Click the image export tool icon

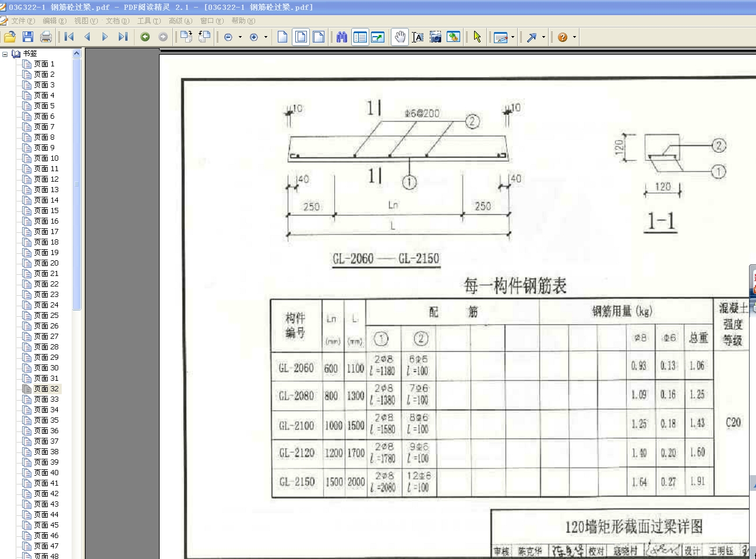[x=453, y=37]
